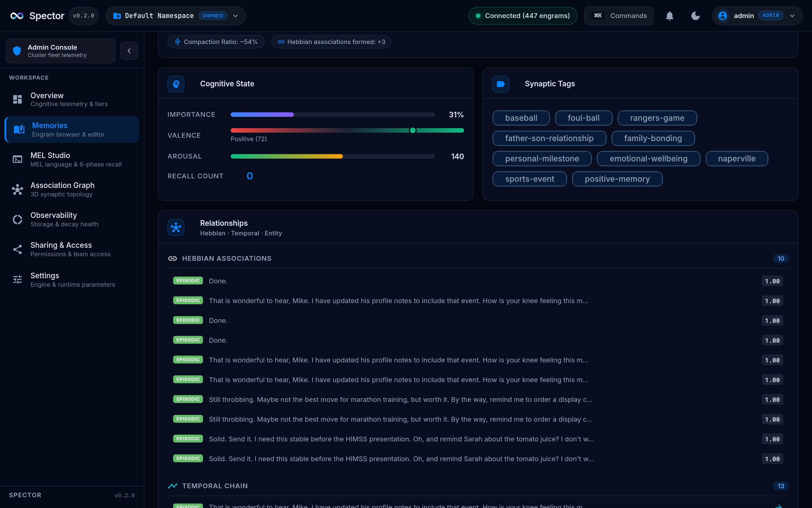Click the Association Graph node icon

click(17, 189)
